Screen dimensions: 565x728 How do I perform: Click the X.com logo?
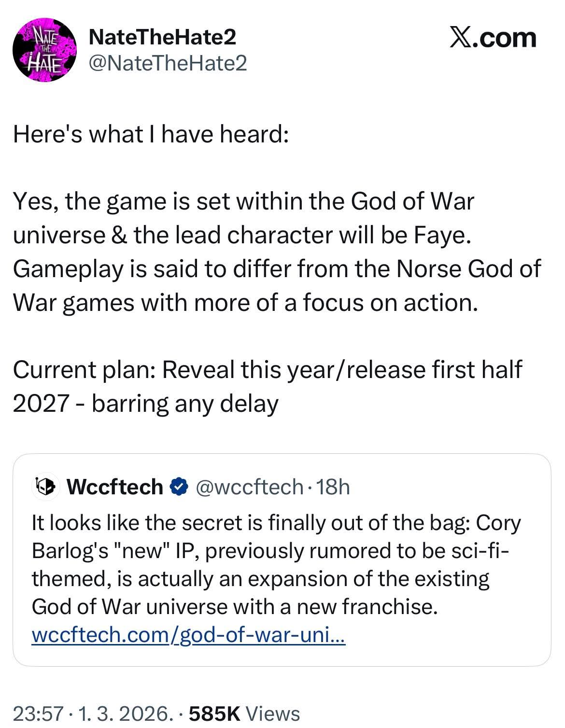[x=493, y=38]
